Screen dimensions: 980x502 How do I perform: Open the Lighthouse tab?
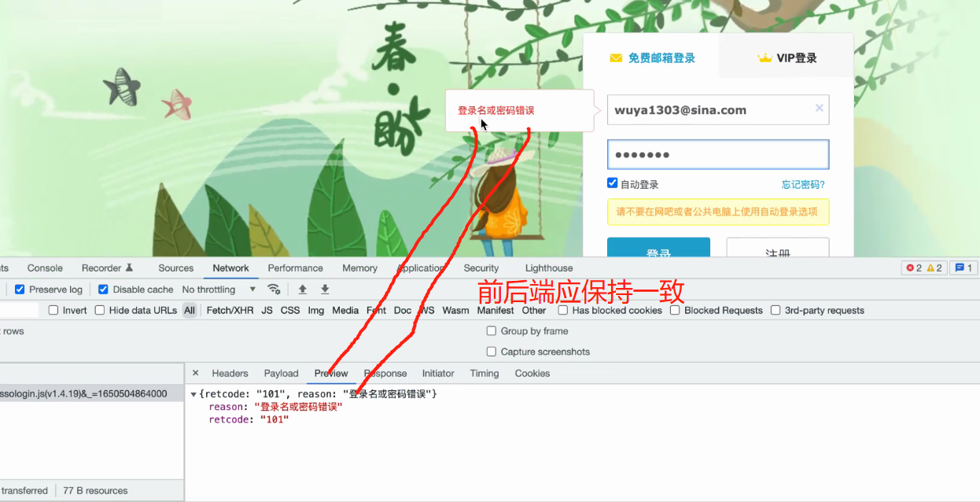pyautogui.click(x=549, y=268)
